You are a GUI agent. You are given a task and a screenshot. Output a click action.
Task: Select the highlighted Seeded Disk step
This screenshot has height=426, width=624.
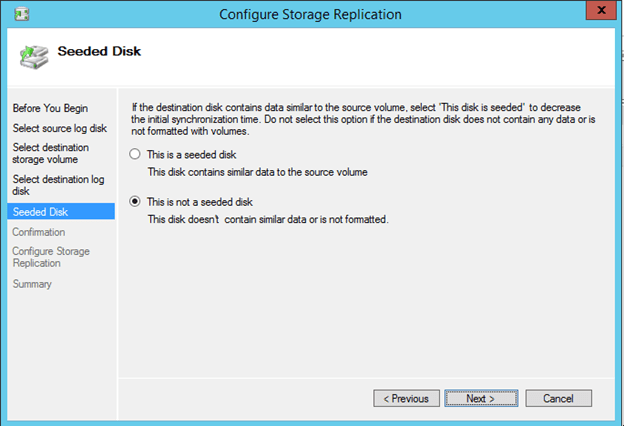click(x=40, y=211)
